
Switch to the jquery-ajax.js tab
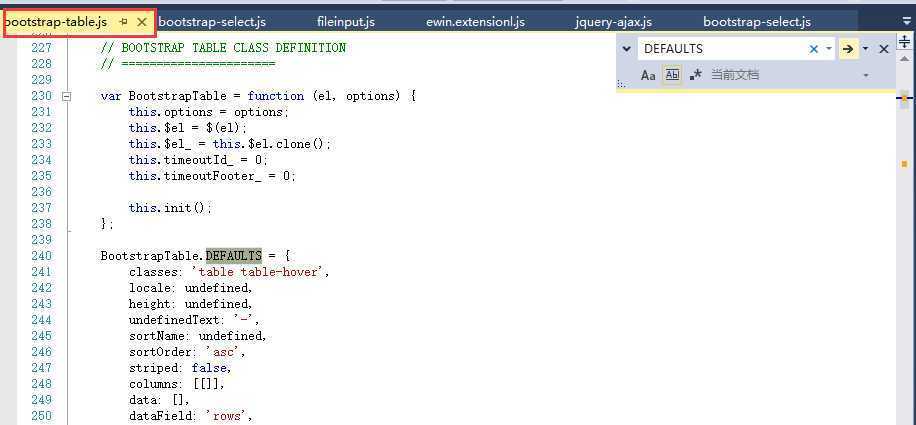coord(613,22)
